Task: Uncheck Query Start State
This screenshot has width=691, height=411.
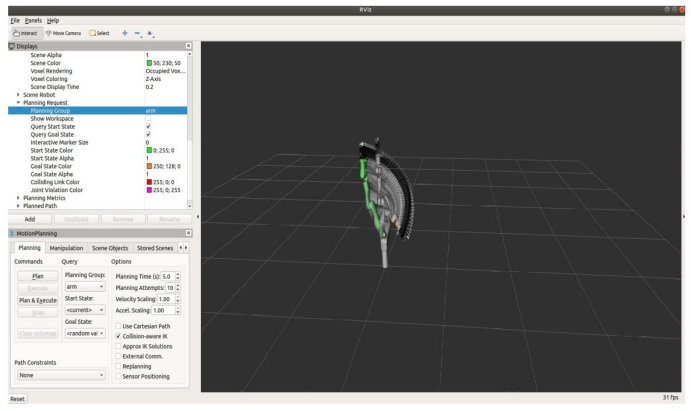Action: [x=148, y=127]
